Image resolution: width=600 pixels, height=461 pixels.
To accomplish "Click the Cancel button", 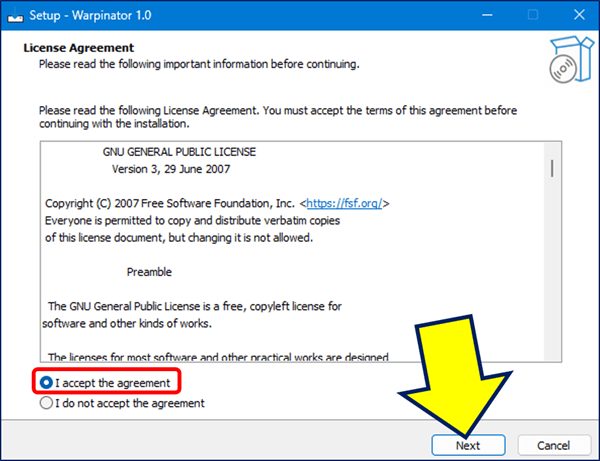I will pos(554,445).
